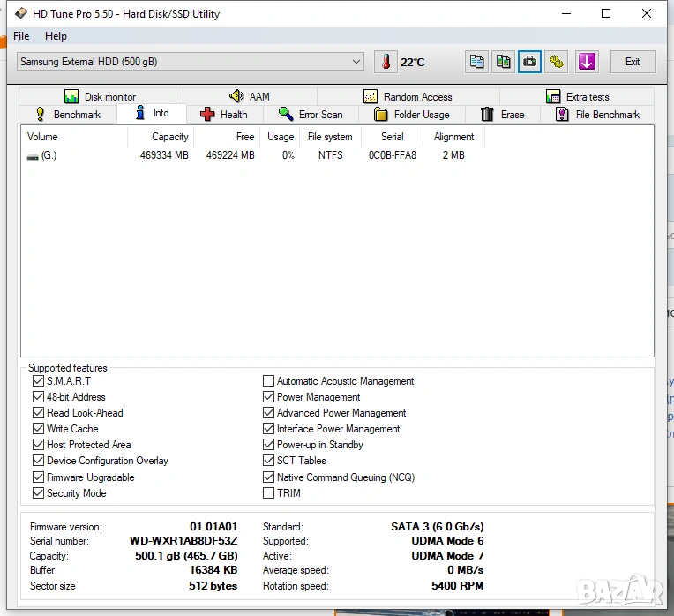Viewport: 674px width, 616px height.
Task: Click the camera save screenshot icon
Action: (529, 62)
